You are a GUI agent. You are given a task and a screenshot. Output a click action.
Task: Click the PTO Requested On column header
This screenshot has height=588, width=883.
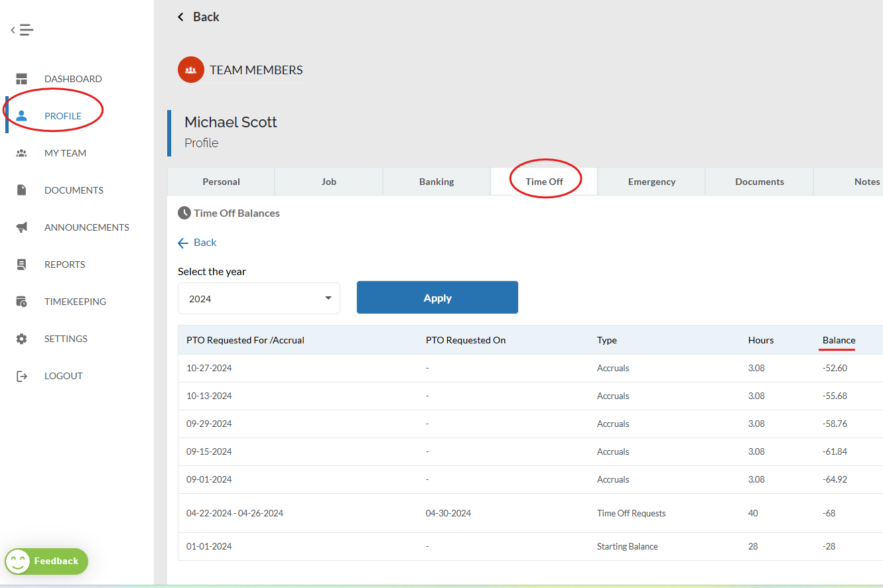[466, 340]
